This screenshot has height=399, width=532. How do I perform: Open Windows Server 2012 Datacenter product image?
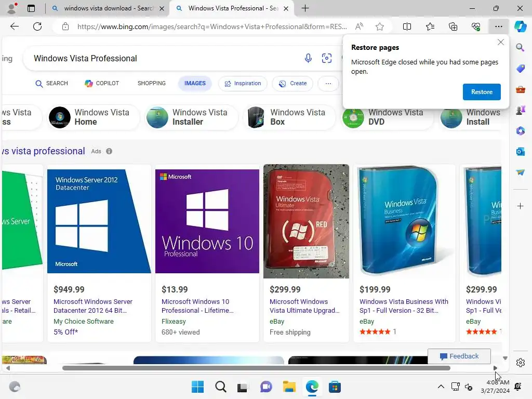99,221
